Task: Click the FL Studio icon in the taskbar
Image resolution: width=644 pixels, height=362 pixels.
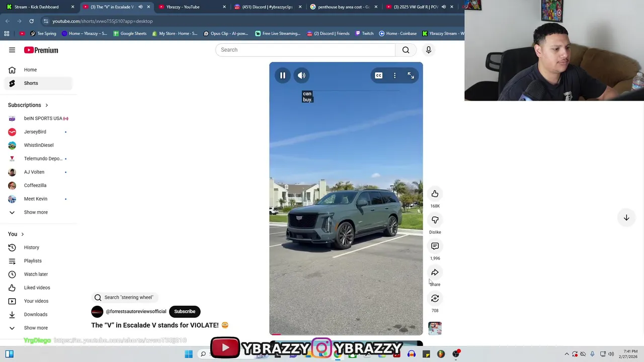Action: point(441,354)
